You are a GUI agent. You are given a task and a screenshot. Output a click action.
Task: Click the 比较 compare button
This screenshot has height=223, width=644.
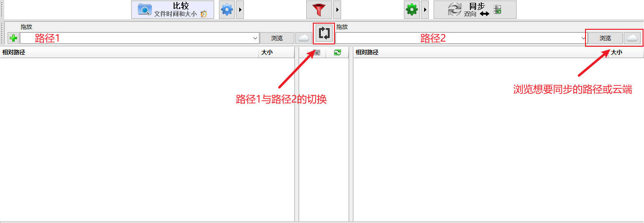click(x=173, y=9)
